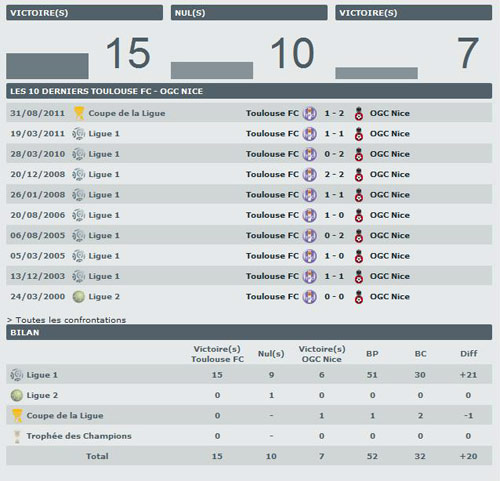Open the 1 - 2 score of Coupe de la Ligue match
The width and height of the screenshot is (500, 481).
tap(334, 113)
